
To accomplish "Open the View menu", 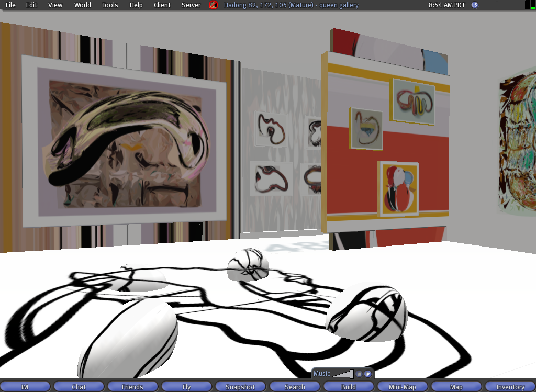I will pyautogui.click(x=55, y=5).
